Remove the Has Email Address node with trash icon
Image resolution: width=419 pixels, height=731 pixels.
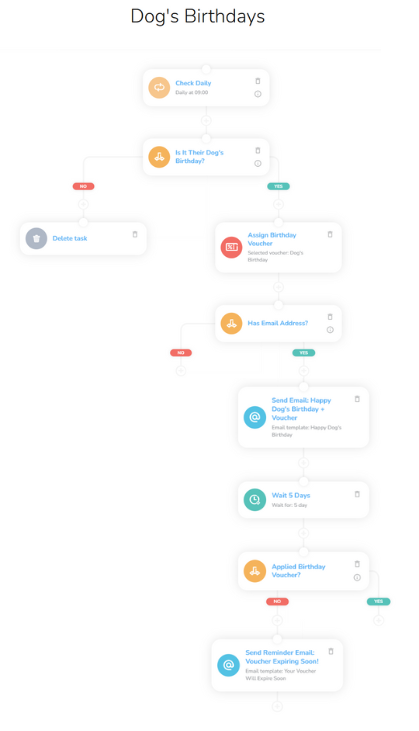click(x=330, y=317)
